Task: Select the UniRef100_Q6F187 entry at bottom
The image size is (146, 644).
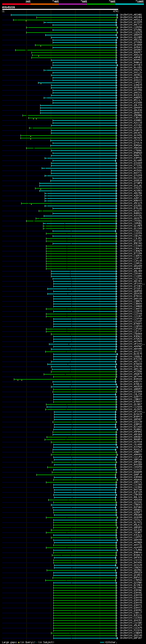Action: point(131,638)
